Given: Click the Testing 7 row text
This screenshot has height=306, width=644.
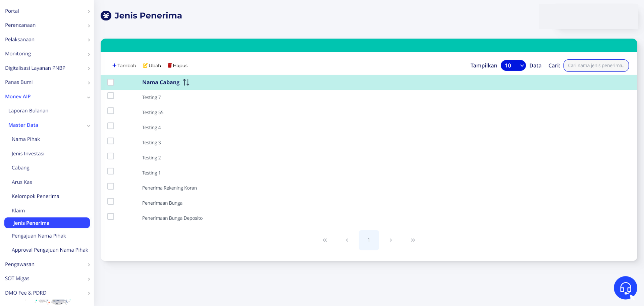Looking at the screenshot, I should click(152, 97).
